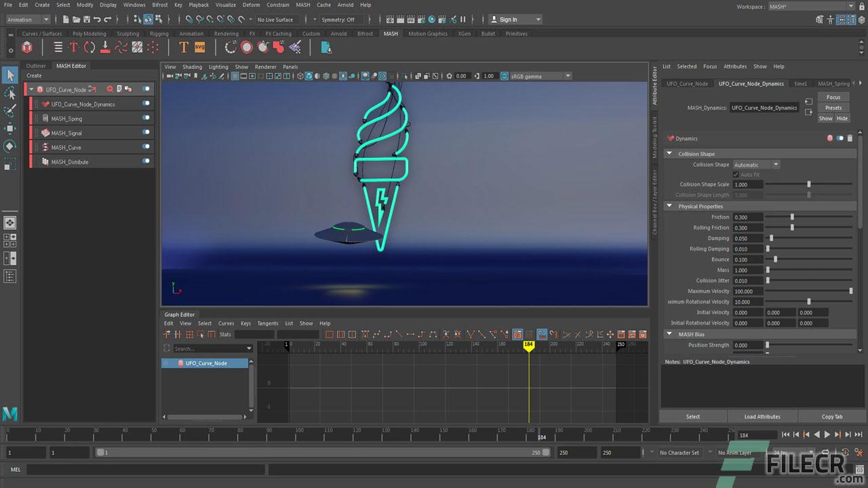The height and width of the screenshot is (488, 868).
Task: Adjust the Friction slider handle
Action: coord(792,217)
